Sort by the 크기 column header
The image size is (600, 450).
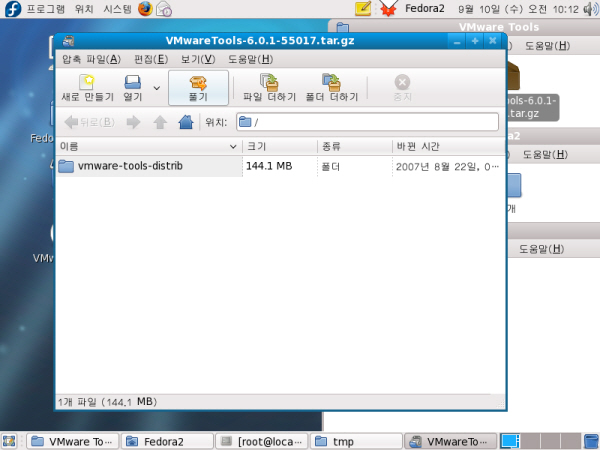coord(280,146)
